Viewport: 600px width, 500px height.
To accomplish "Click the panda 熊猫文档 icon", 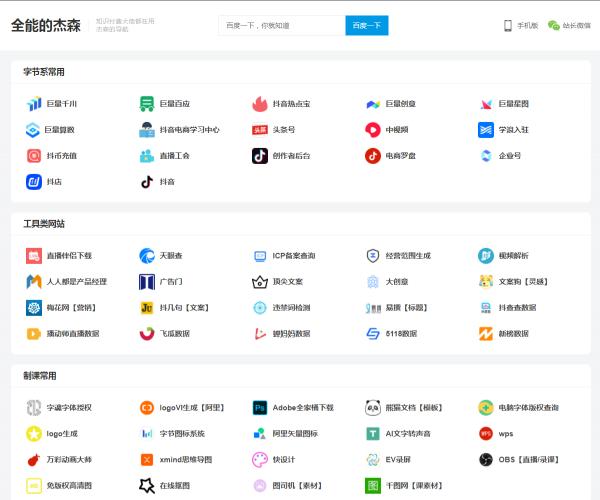I will pyautogui.click(x=373, y=407).
